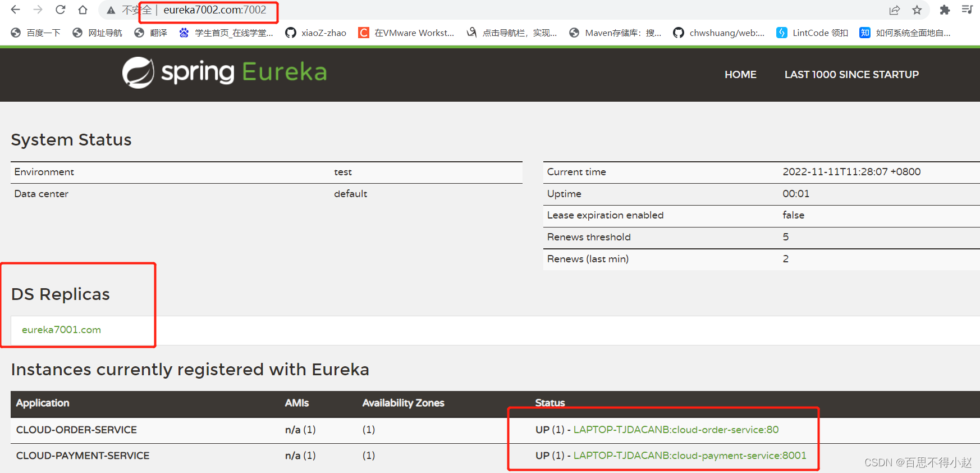This screenshot has width=980, height=473.
Task: Click the Data center label
Action: coord(41,194)
